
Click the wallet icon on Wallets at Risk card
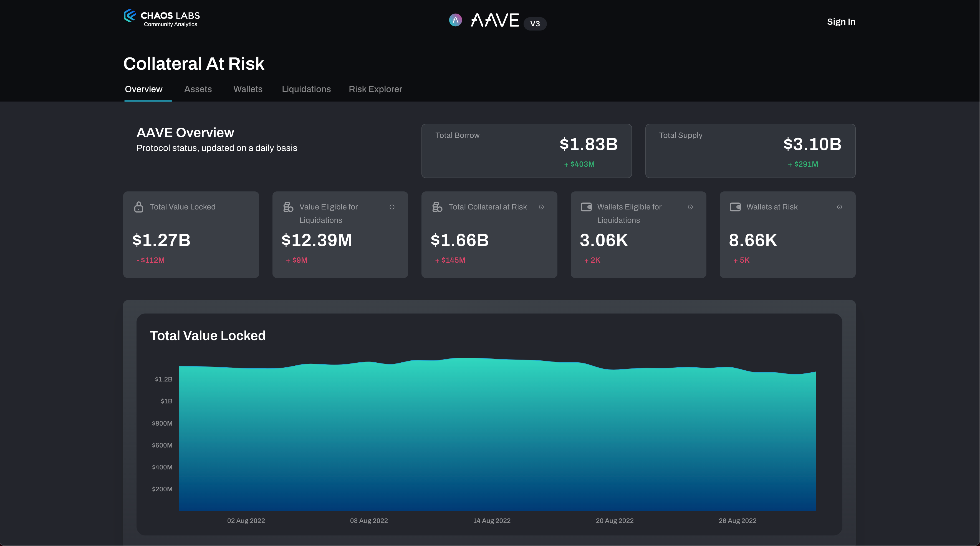pyautogui.click(x=735, y=207)
